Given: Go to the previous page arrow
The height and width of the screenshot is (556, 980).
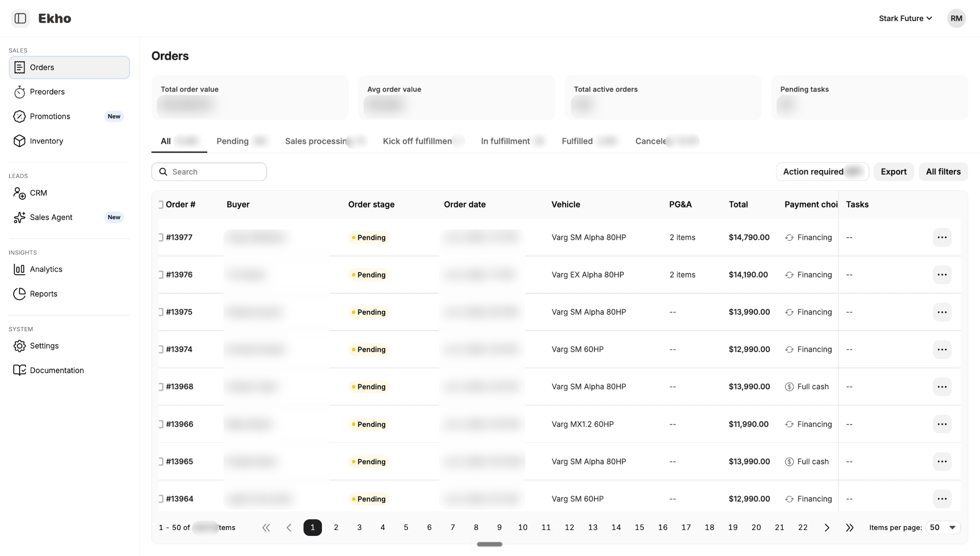Looking at the screenshot, I should pyautogui.click(x=289, y=528).
